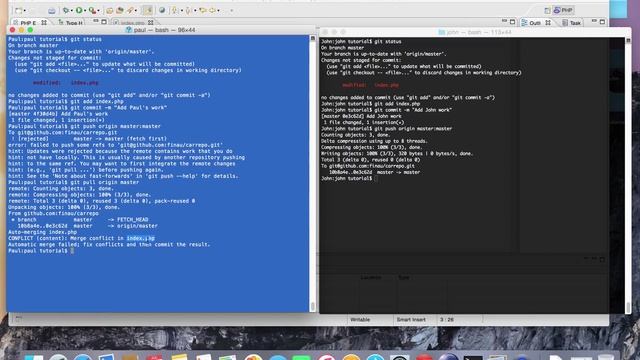Click the Debug bug icon in toolbar

65,10
